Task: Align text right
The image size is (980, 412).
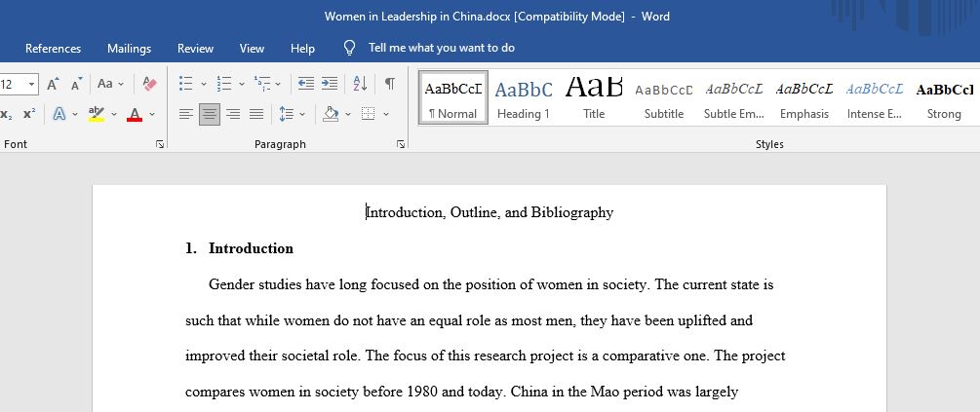Action: 233,114
